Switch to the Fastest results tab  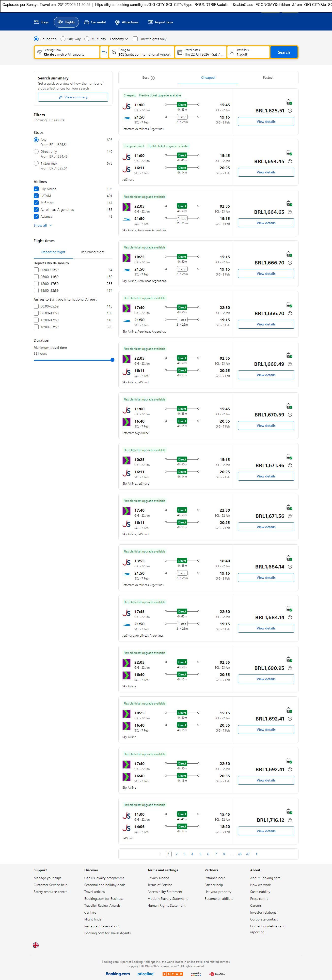[x=268, y=78]
